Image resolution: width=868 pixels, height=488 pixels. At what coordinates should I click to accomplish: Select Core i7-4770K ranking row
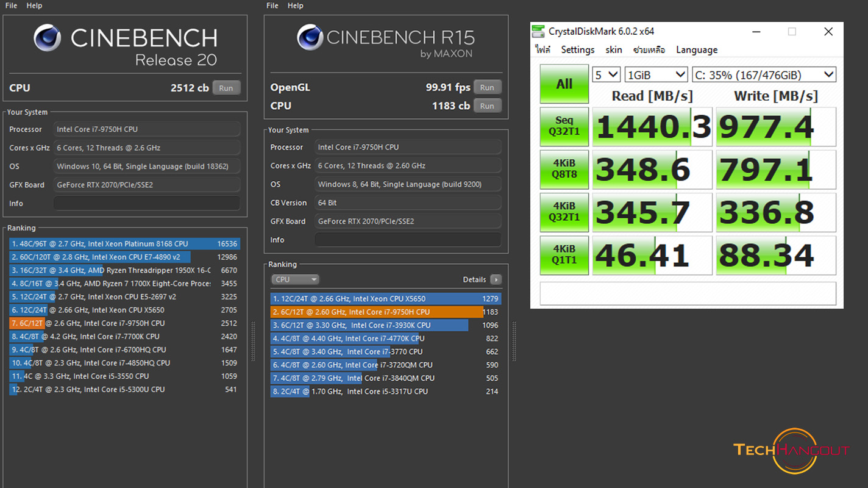click(386, 339)
